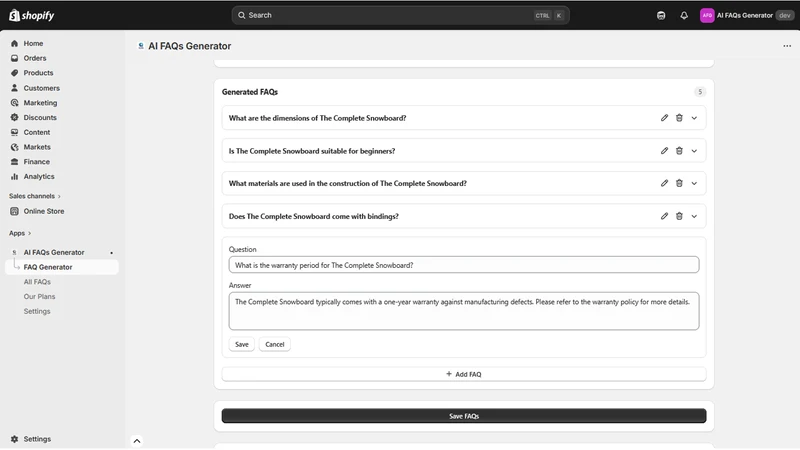Delete the construction materials FAQ
The image size is (800, 450).
click(679, 183)
